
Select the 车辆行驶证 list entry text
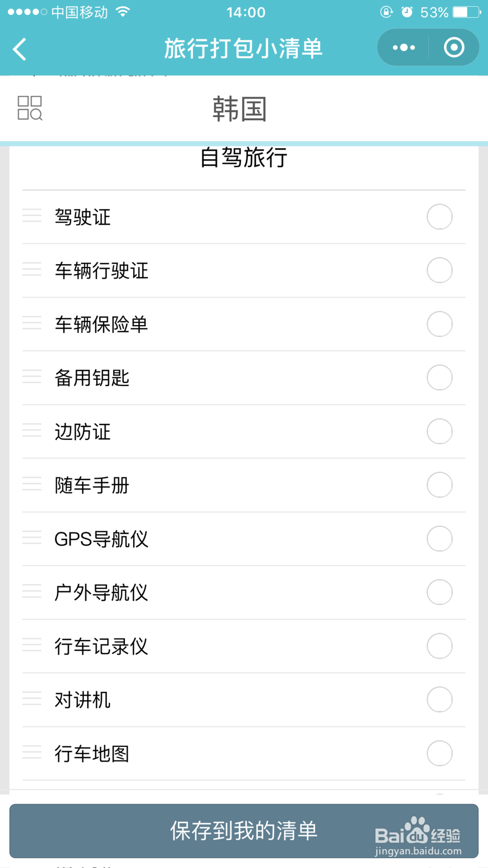tap(102, 270)
